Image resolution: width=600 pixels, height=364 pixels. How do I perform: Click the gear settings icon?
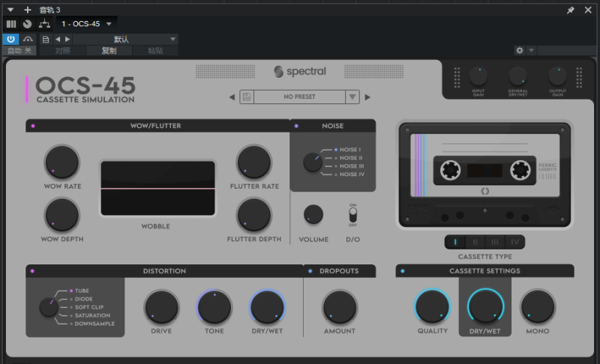[x=519, y=50]
